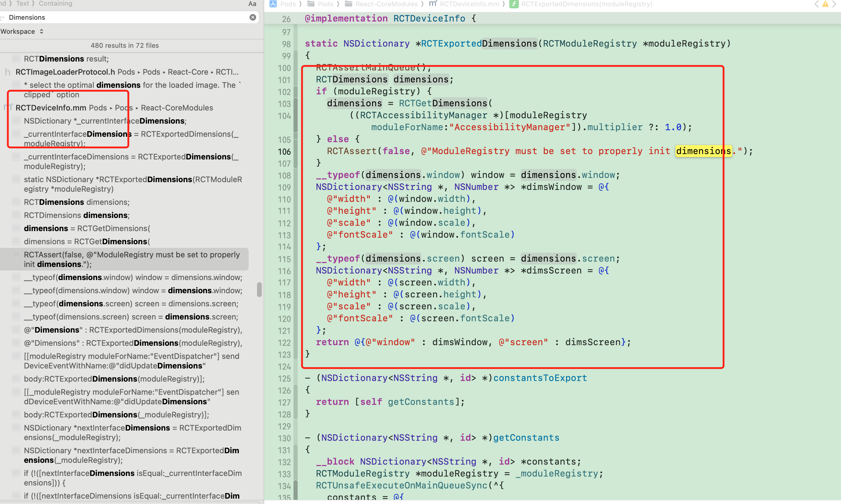The height and width of the screenshot is (504, 841).
Task: Click the RCTDeviceInfo.mm file icon in breadcrumb
Action: click(x=433, y=4)
